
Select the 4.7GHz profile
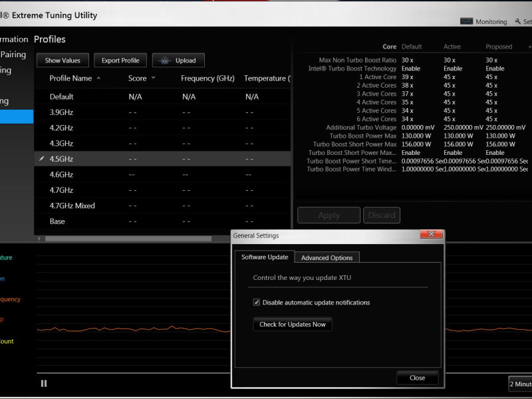click(162, 190)
